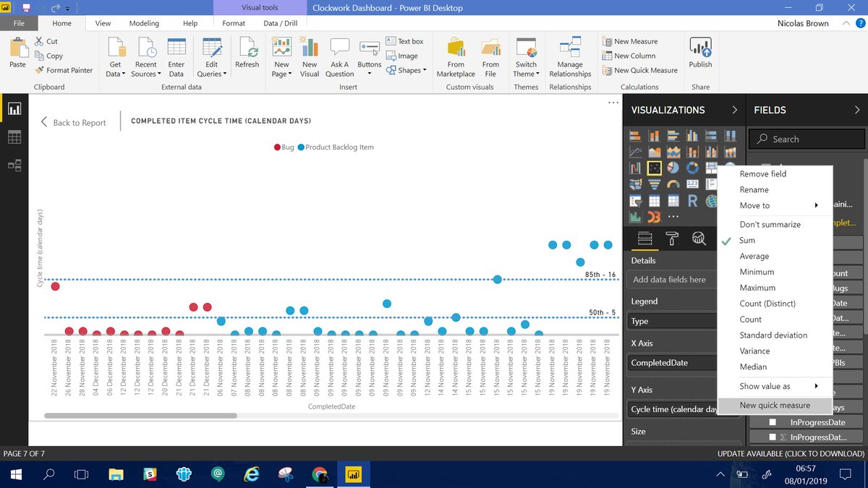This screenshot has height=488, width=868.
Task: Click the Text box button
Action: 405,41
